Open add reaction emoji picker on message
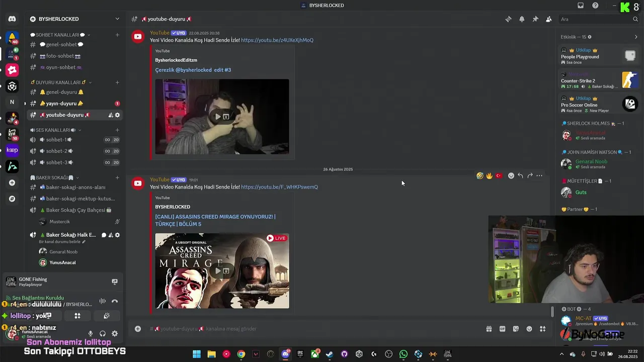Viewport: 644px width, 362px height. (511, 175)
